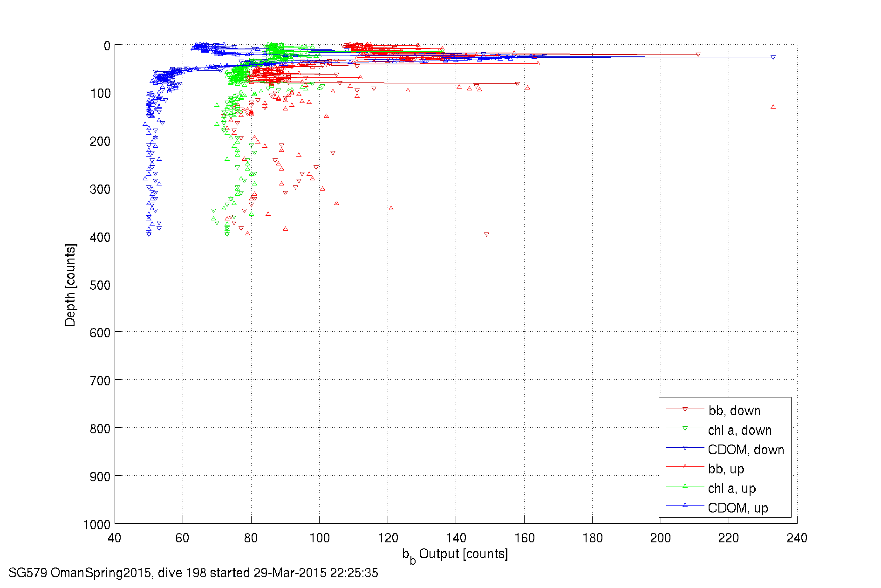Screen dimensions: 881x588
Task: Click the 'Depth [counts]' y-axis label
Action: point(70,285)
